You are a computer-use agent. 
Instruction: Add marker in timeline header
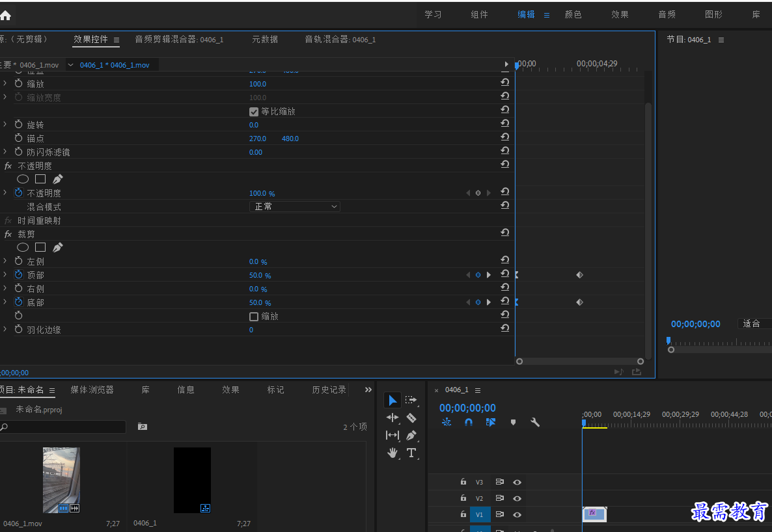(x=513, y=422)
